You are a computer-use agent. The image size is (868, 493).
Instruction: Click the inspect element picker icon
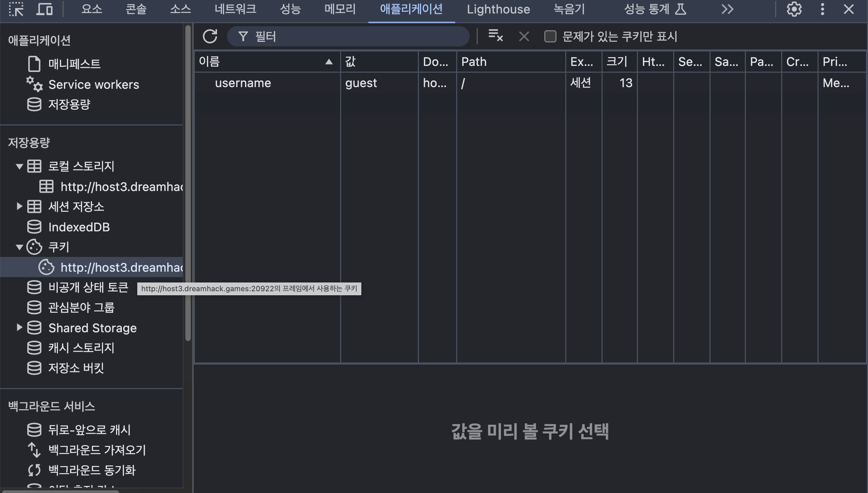[x=16, y=9]
